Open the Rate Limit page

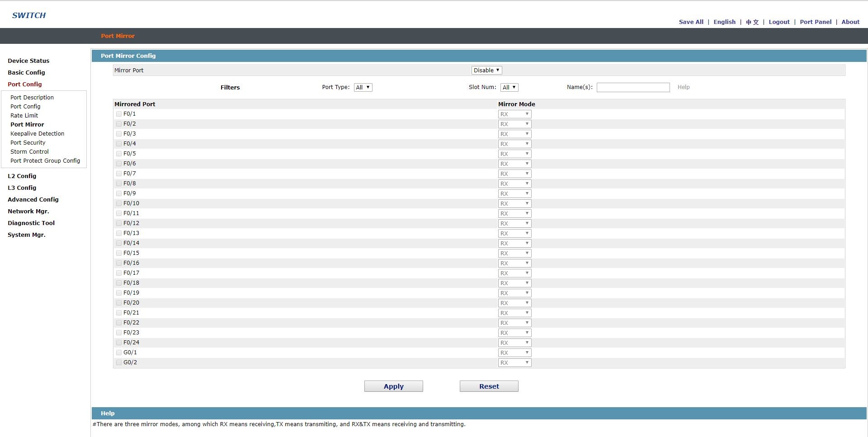tap(24, 116)
